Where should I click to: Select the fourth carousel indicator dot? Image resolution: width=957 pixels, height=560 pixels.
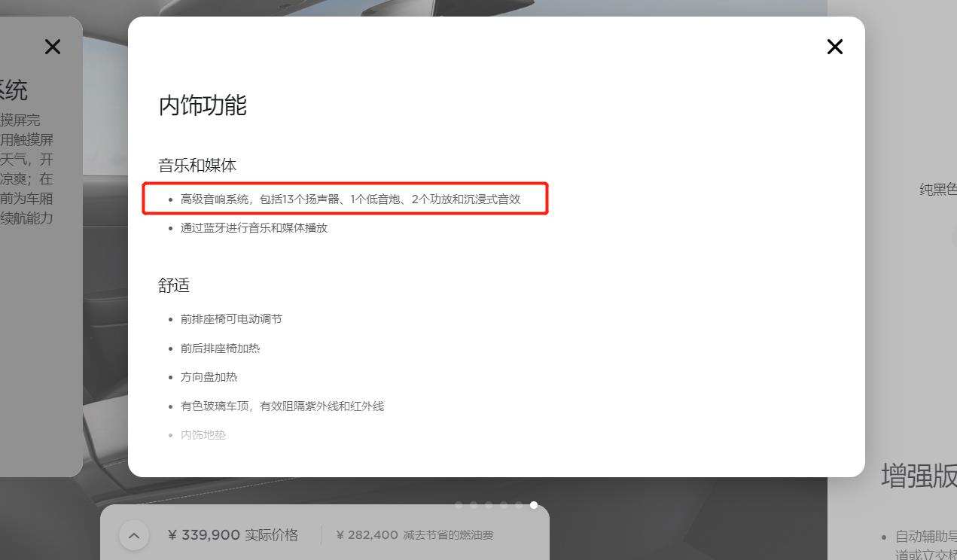coord(503,505)
